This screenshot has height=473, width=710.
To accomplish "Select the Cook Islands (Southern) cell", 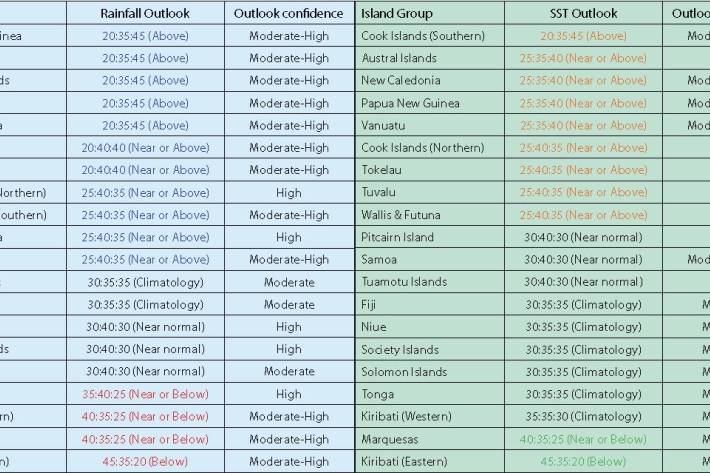I will pyautogui.click(x=422, y=36).
